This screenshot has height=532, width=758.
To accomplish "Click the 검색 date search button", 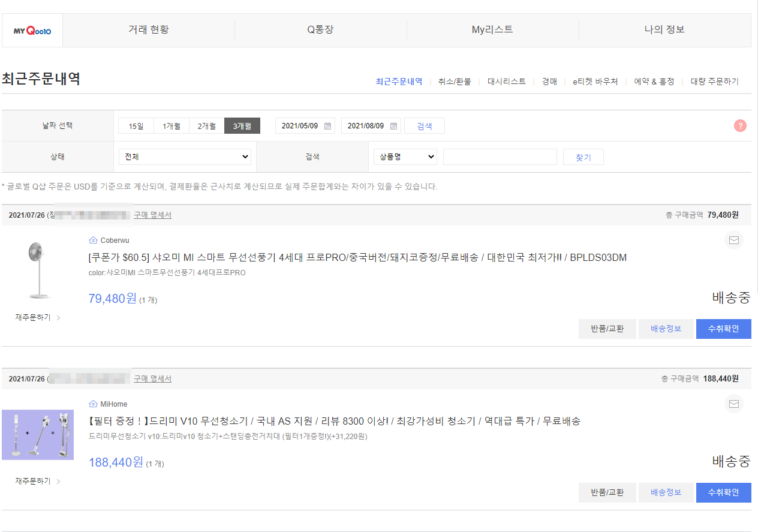I will coord(425,126).
